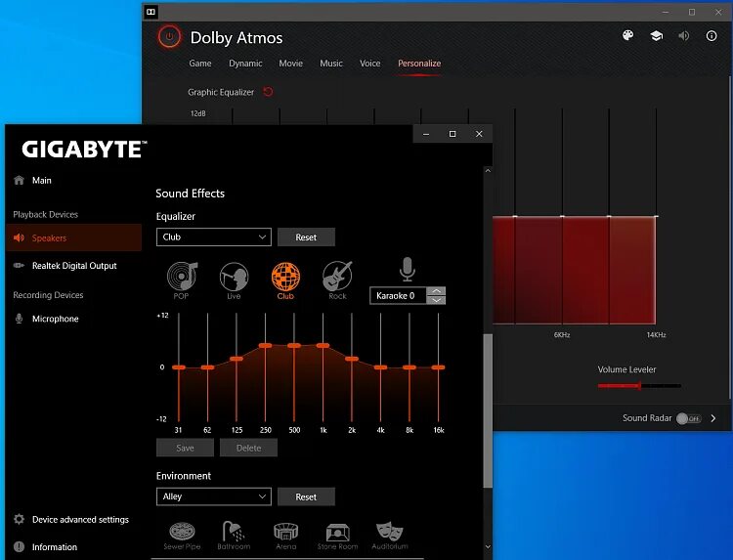Click the Dolby 14KHz equalizer band slider

point(656,216)
